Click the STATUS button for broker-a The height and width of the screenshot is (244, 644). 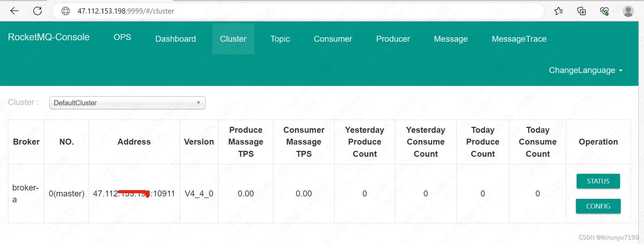pos(598,181)
